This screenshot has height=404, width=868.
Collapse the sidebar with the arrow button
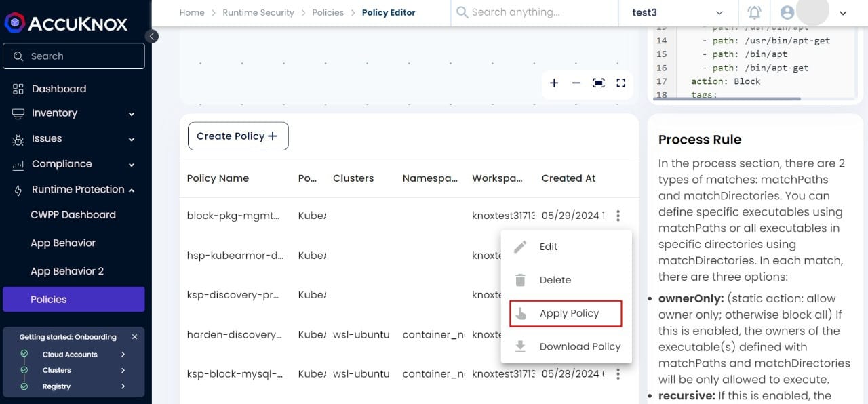pyautogui.click(x=152, y=36)
